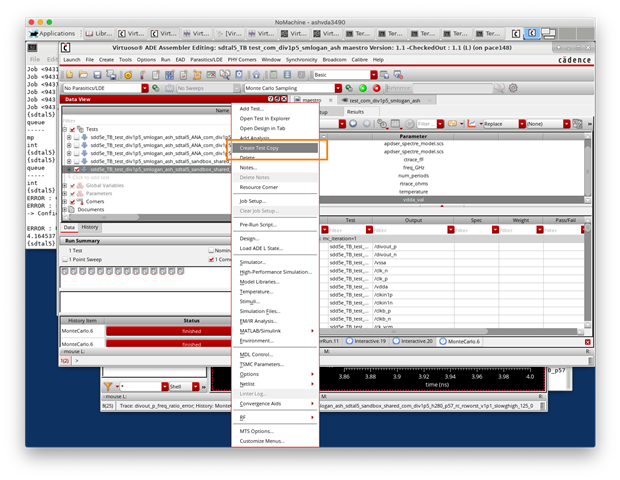This screenshot has height=480, width=620.
Task: Open the Shell dropdown in lower window
Action: point(195,386)
